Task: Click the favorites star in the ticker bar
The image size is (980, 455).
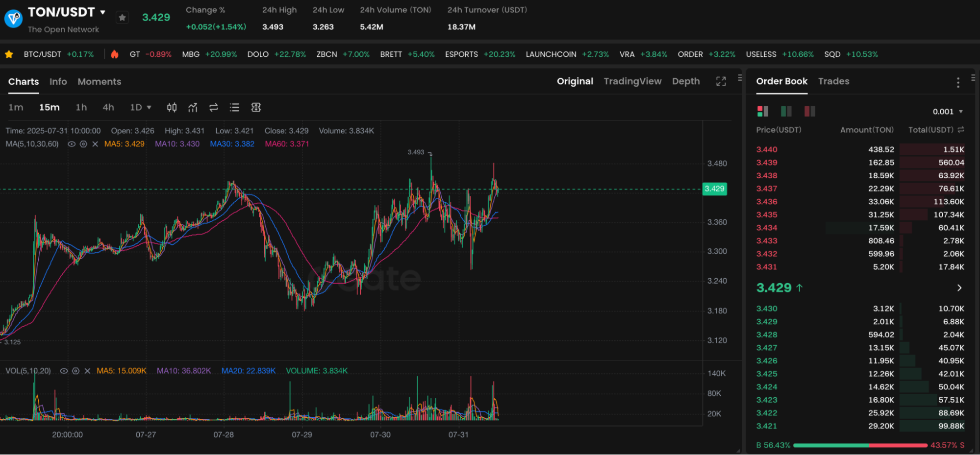Action: 9,54
